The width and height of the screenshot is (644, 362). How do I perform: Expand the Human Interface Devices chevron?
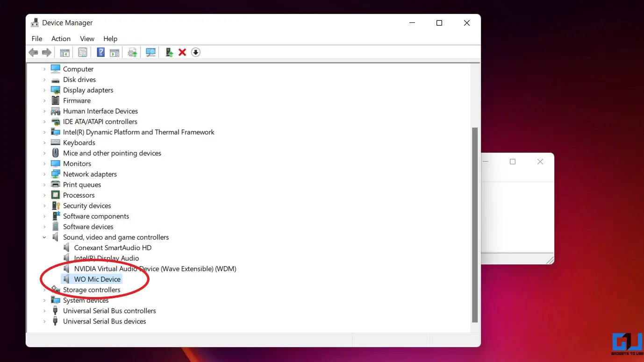point(44,111)
